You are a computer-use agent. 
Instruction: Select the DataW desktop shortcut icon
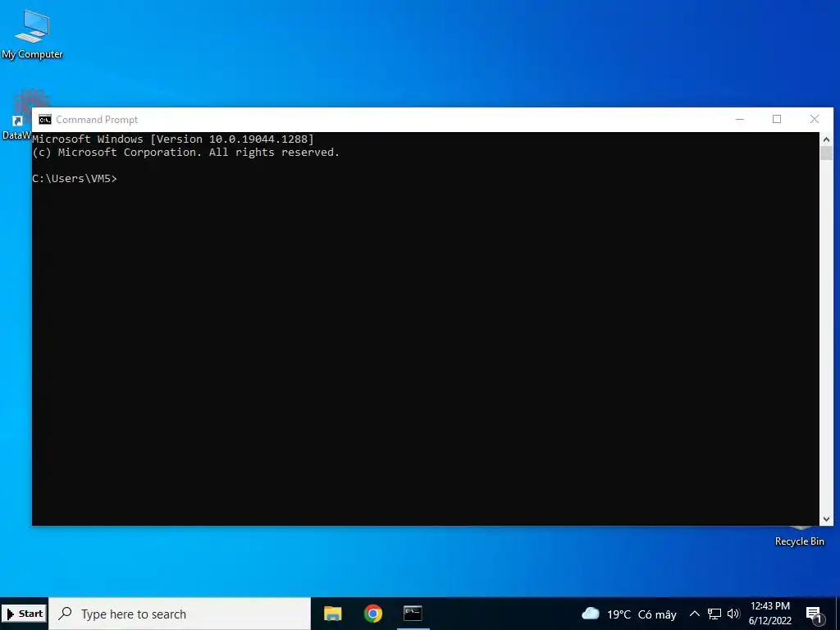pos(17,115)
